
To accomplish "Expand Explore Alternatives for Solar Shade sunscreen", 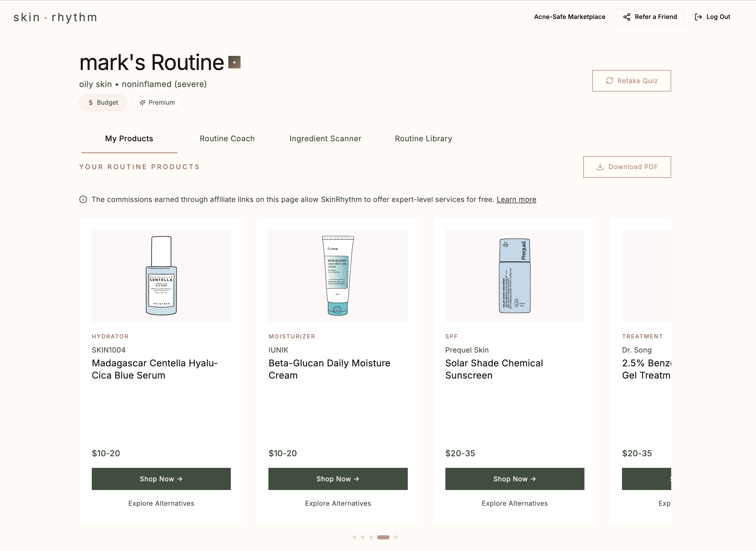I will (x=514, y=503).
